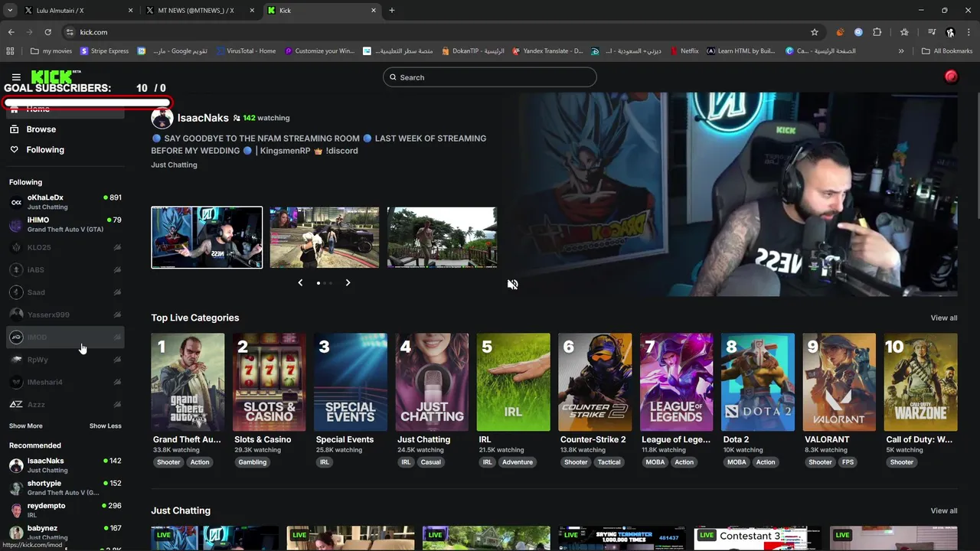
Task: Open iMeshari4 offline channel
Action: [65, 382]
